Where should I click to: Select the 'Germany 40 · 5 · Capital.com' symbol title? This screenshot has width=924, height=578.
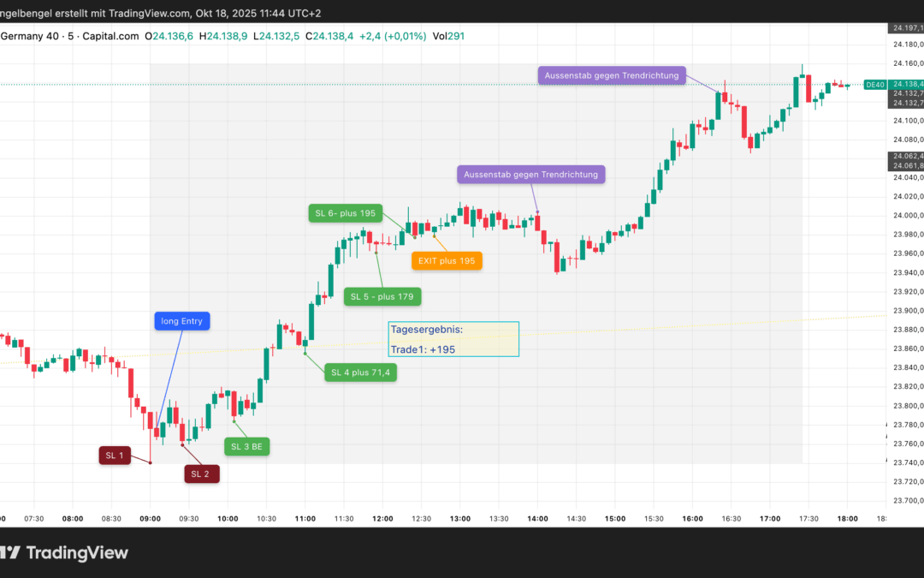click(x=71, y=36)
